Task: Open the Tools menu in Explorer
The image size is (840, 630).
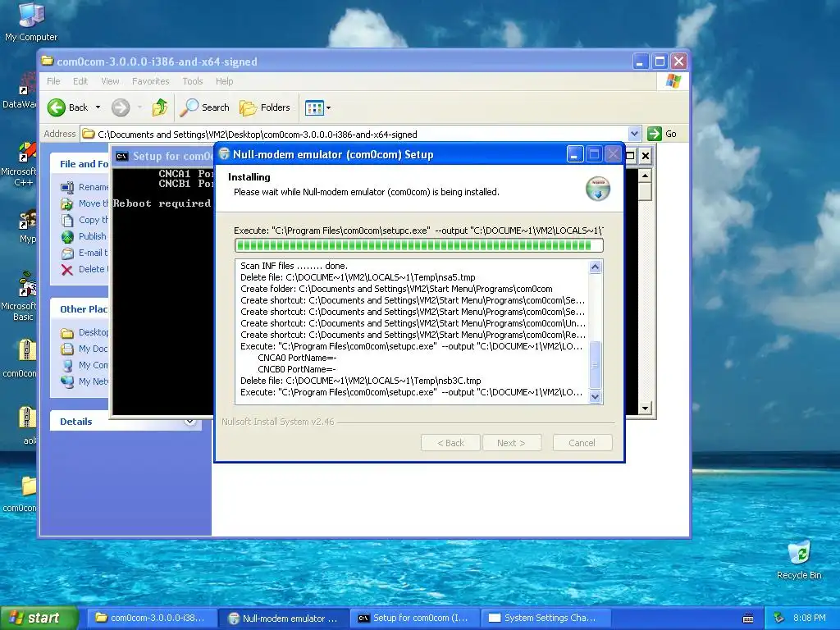Action: [x=192, y=81]
